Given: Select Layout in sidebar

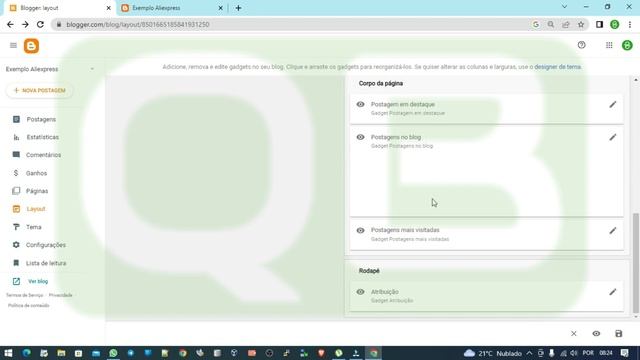Looking at the screenshot, I should tap(36, 209).
